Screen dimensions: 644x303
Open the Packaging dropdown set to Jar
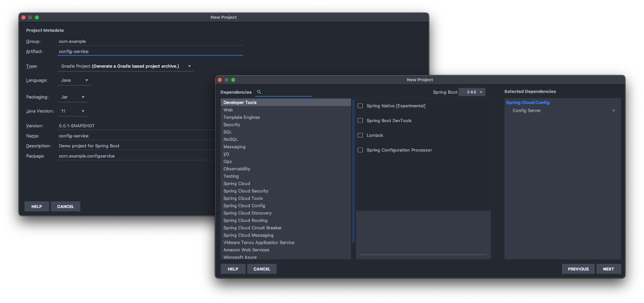pyautogui.click(x=72, y=97)
